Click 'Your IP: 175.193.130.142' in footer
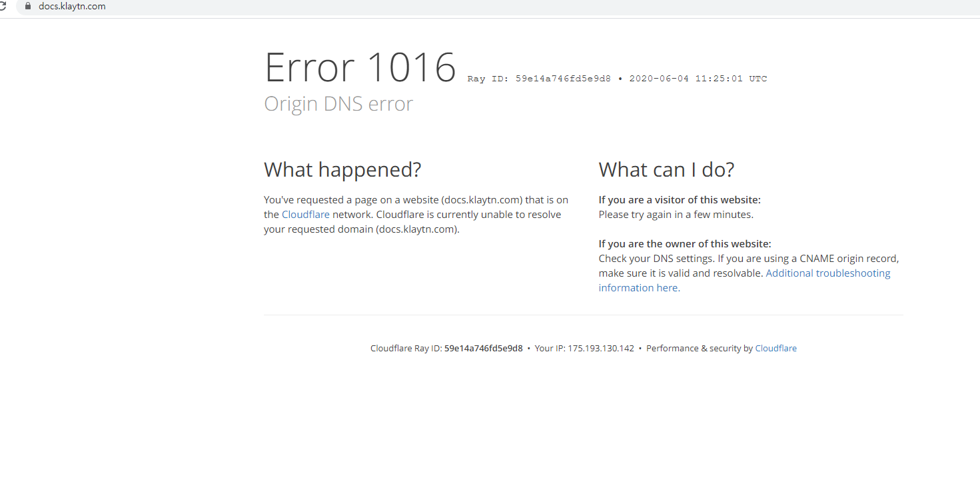 coord(584,348)
